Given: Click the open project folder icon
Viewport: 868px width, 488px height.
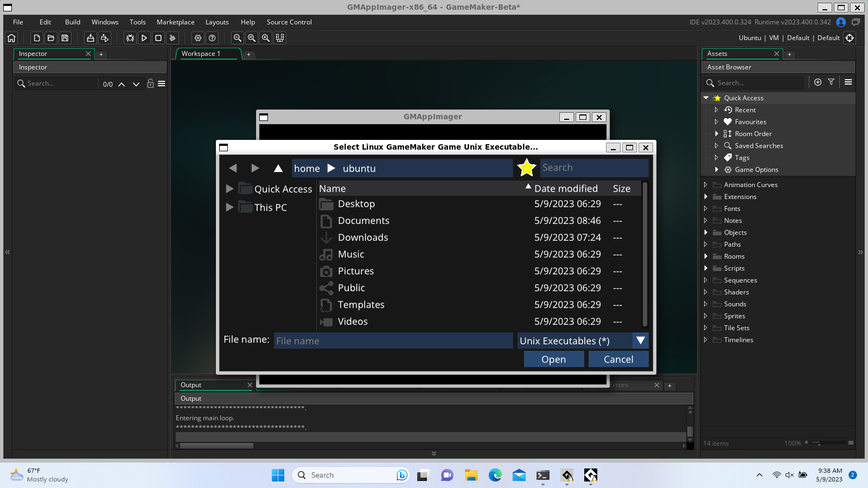Looking at the screenshot, I should (51, 38).
